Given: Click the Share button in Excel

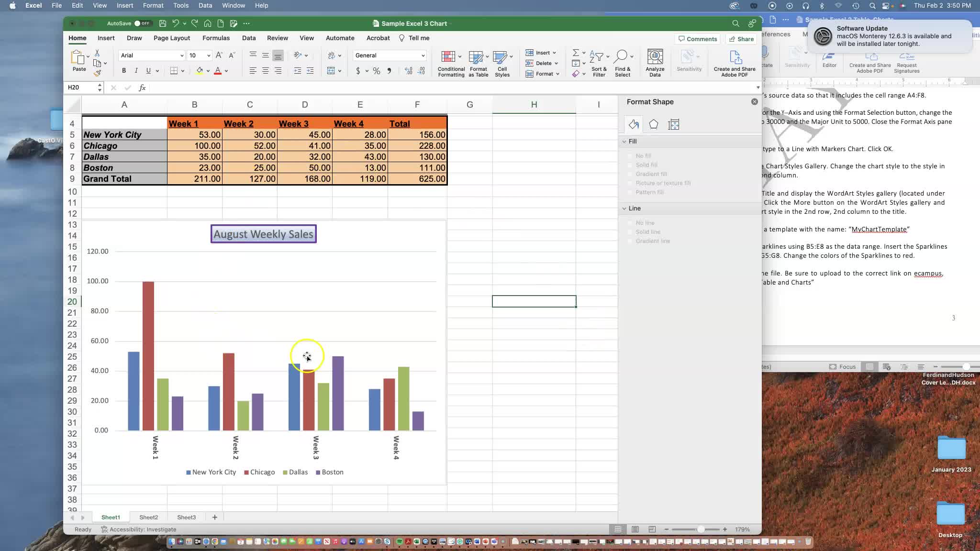Looking at the screenshot, I should tap(741, 39).
